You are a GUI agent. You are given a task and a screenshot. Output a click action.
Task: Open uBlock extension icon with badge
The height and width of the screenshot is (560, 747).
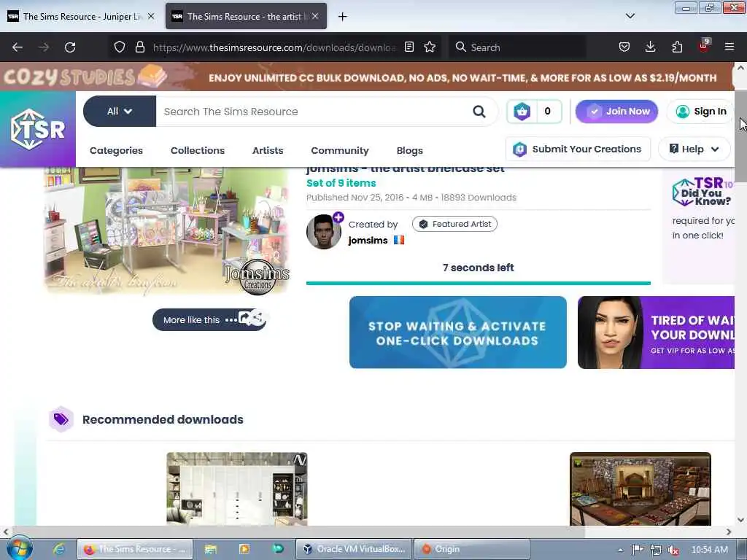[704, 46]
